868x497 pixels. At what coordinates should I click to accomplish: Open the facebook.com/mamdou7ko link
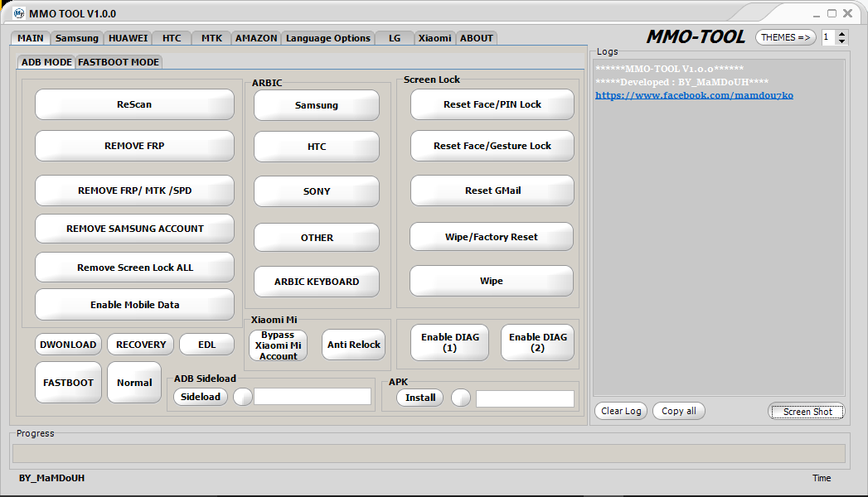(694, 95)
